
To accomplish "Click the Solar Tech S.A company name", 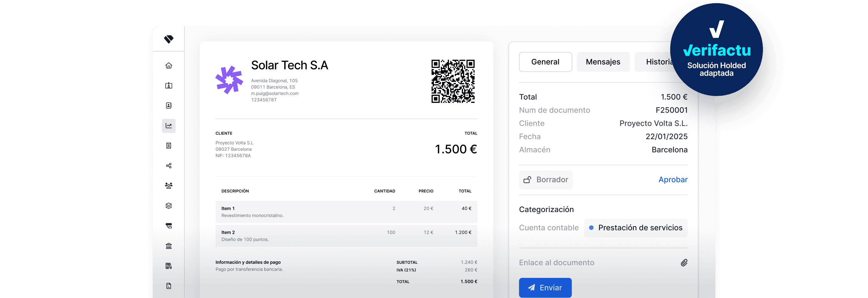I will point(289,65).
